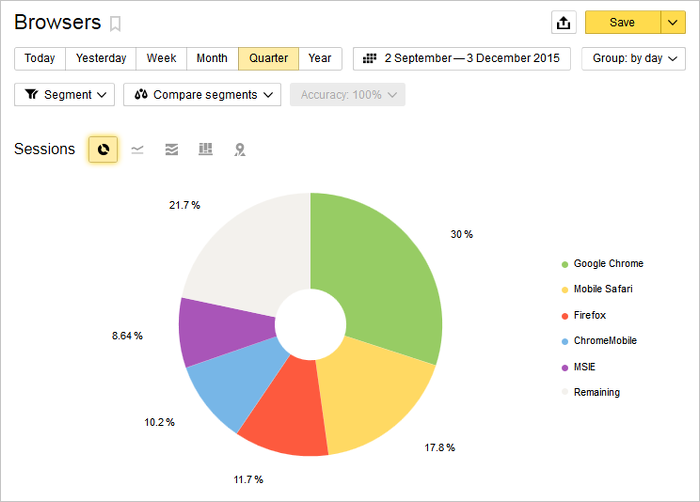Select the Year period tab

(x=320, y=59)
